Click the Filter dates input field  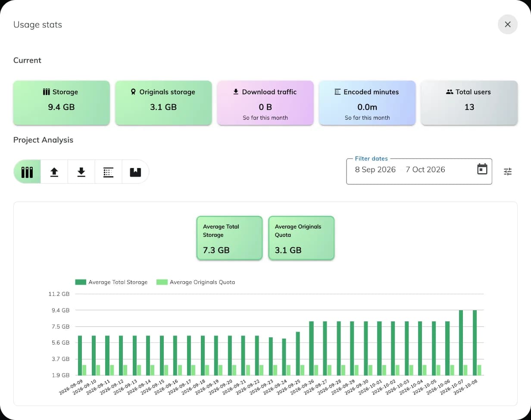pyautogui.click(x=419, y=171)
